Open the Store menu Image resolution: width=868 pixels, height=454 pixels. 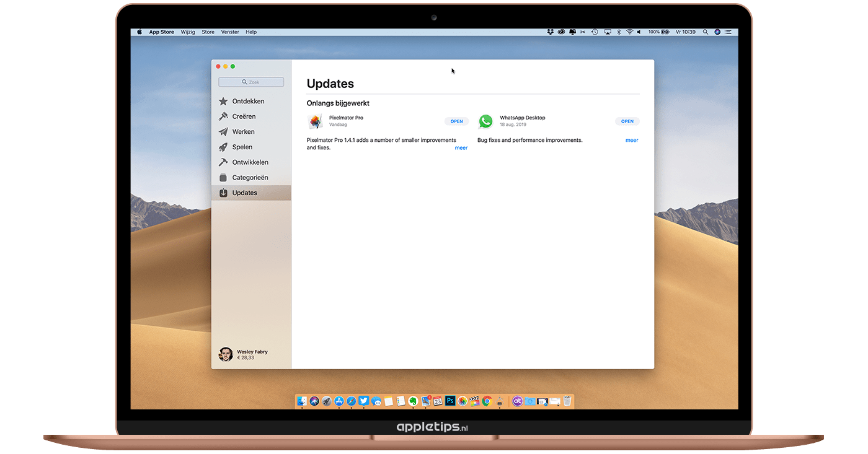(x=208, y=32)
